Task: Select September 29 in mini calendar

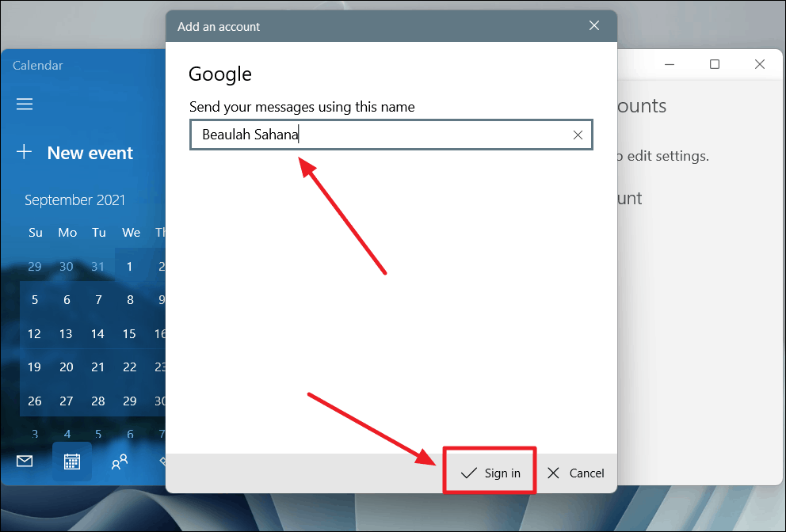Action: click(x=130, y=401)
